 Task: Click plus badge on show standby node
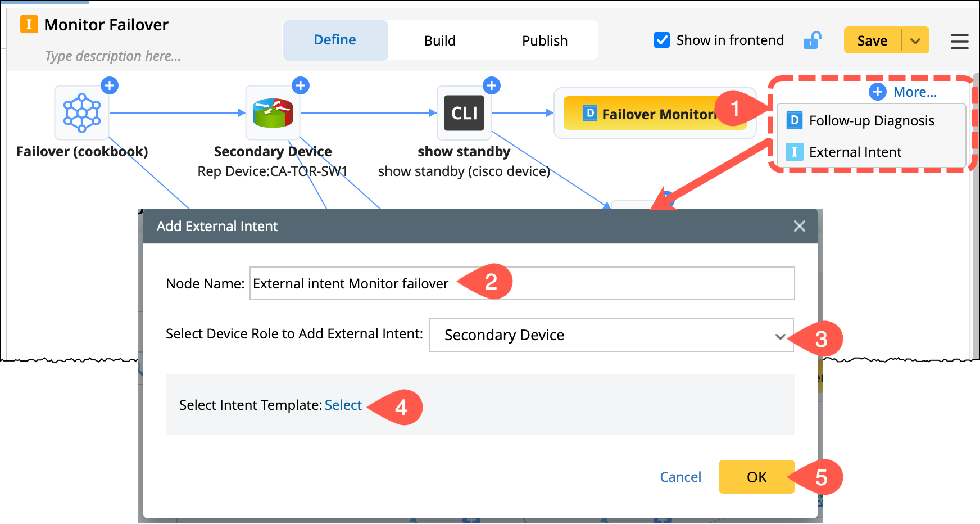click(492, 85)
